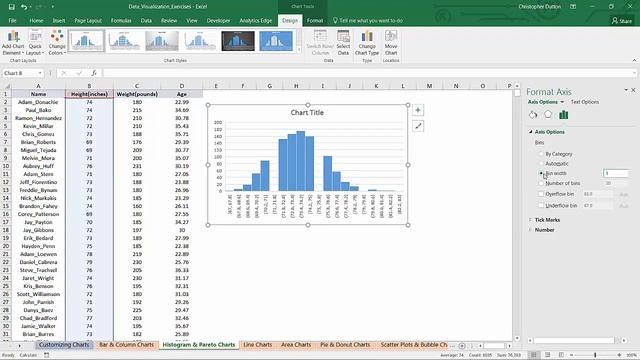Open the Insert ribbon tab
Image resolution: width=640 pixels, height=360 pixels.
[x=59, y=20]
